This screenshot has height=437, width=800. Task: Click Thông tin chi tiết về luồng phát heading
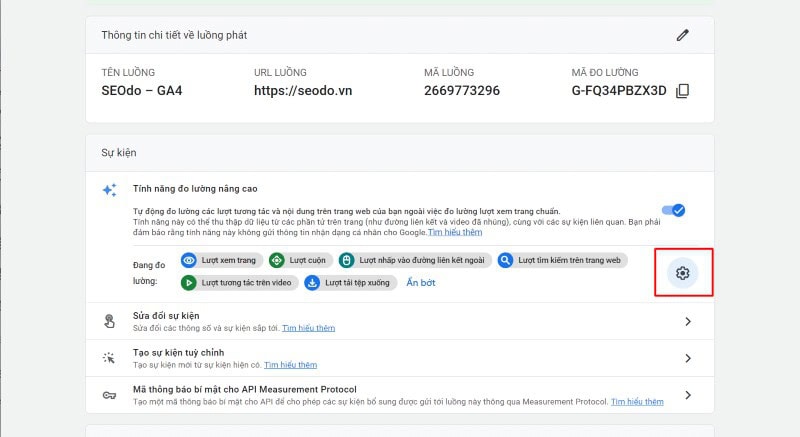174,35
